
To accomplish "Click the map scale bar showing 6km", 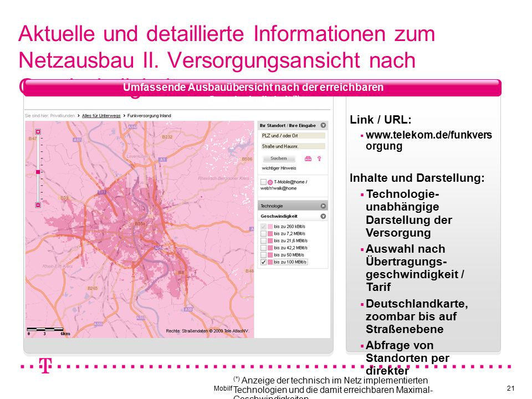I will [x=48, y=331].
